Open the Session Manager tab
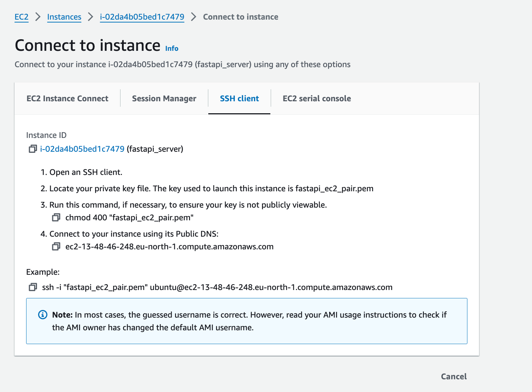The height and width of the screenshot is (392, 532). click(164, 98)
